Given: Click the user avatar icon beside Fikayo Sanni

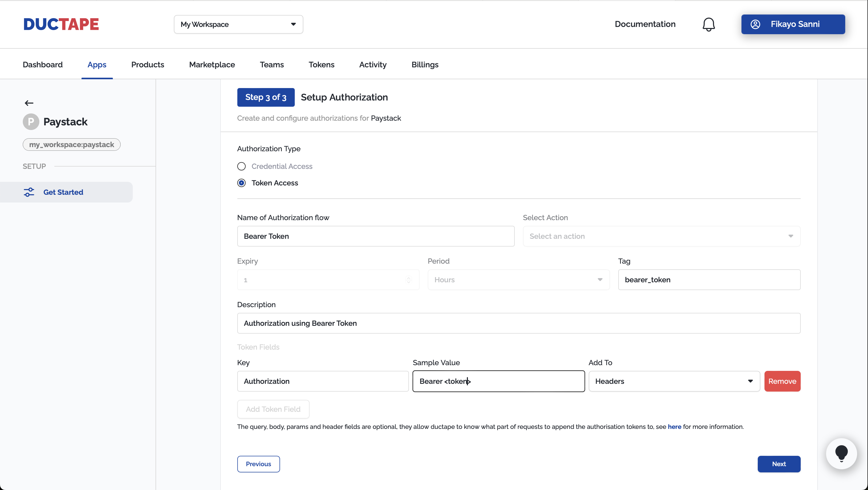Looking at the screenshot, I should click(x=755, y=24).
